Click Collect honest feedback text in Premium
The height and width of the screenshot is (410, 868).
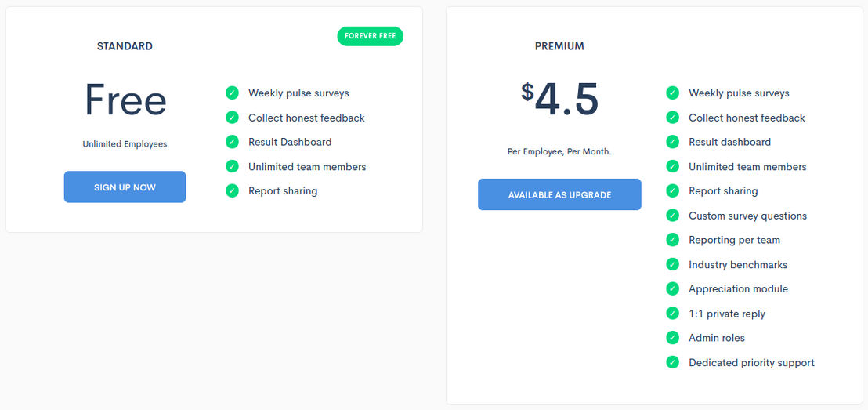click(x=747, y=118)
